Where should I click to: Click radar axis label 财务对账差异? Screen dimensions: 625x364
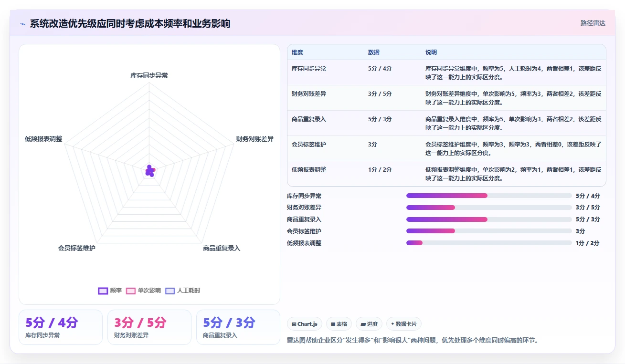click(x=255, y=139)
